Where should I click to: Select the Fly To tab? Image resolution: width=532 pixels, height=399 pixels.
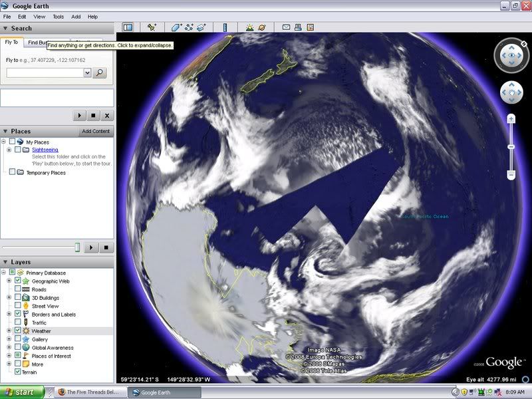[x=11, y=42]
